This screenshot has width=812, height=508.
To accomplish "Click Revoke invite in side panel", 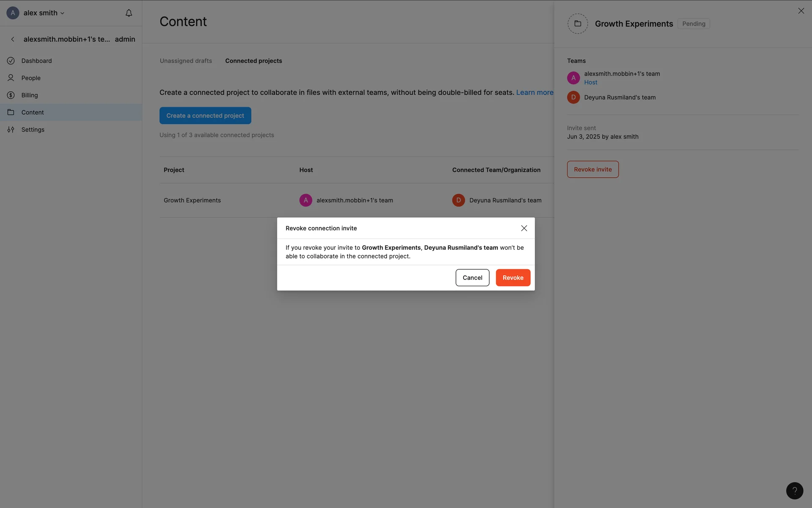I will pyautogui.click(x=593, y=169).
